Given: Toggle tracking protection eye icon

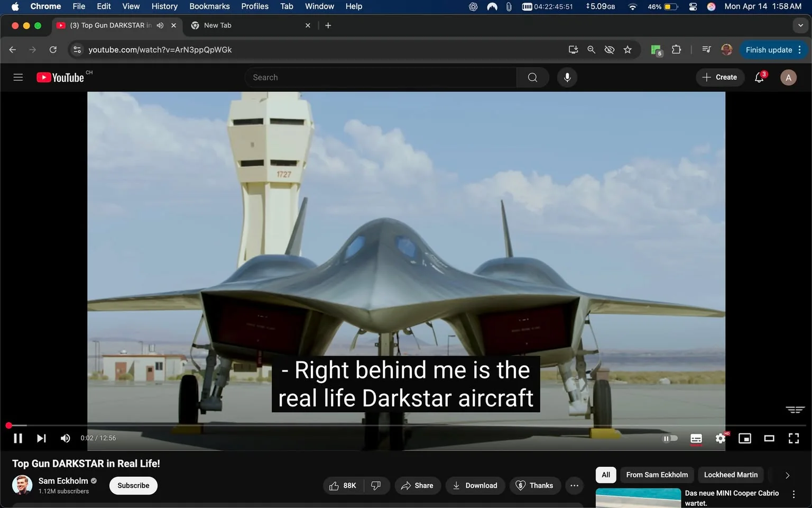Looking at the screenshot, I should pyautogui.click(x=610, y=50).
